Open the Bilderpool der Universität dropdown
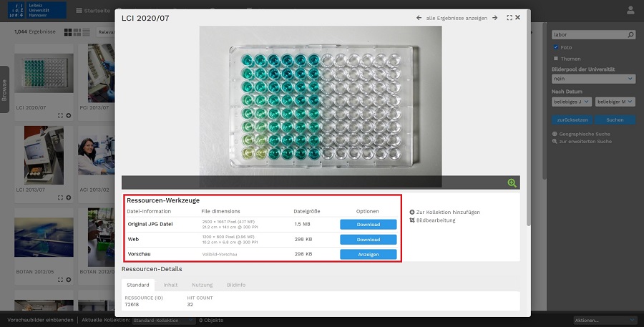This screenshot has height=327, width=644. (593, 79)
